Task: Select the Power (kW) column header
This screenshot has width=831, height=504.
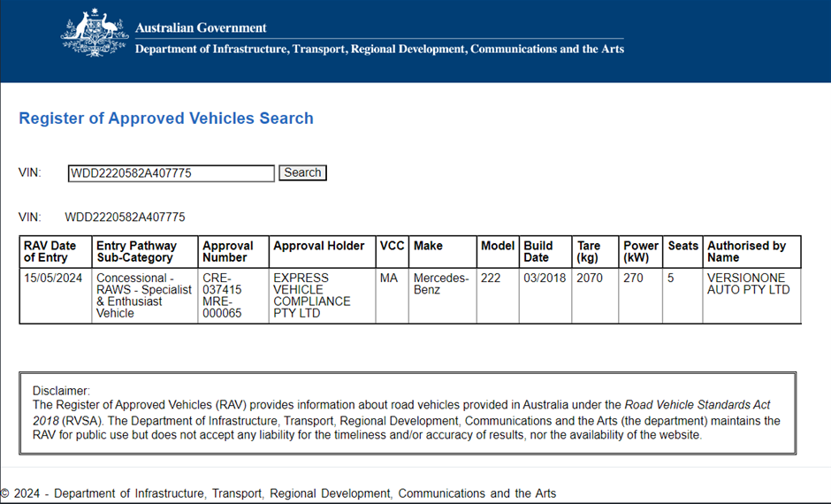Action: (641, 251)
